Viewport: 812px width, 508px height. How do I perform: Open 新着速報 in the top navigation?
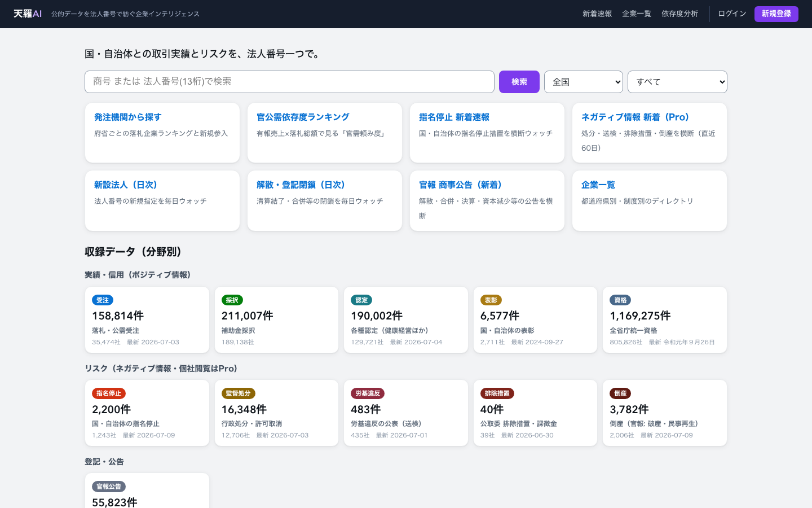597,14
